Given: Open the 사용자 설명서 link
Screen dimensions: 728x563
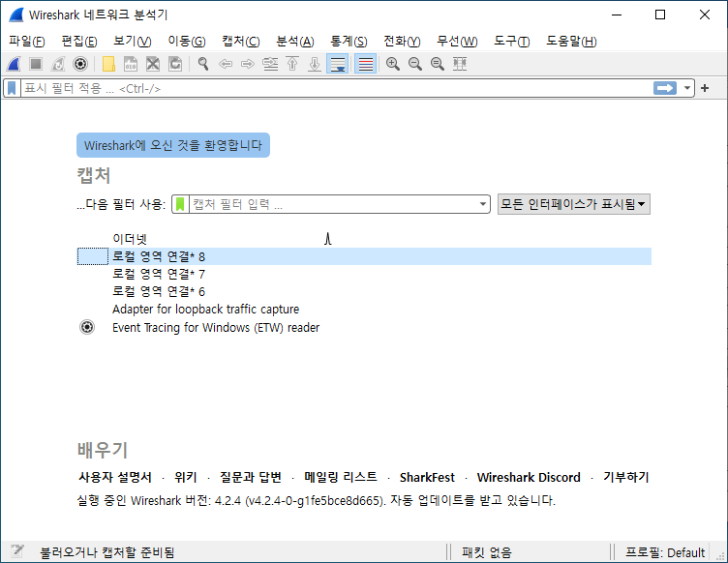Looking at the screenshot, I should point(114,477).
